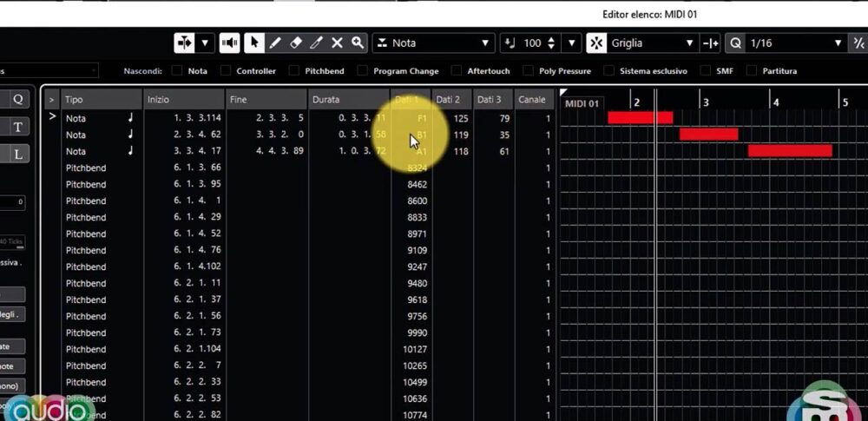Click the Fine column header

tap(266, 100)
